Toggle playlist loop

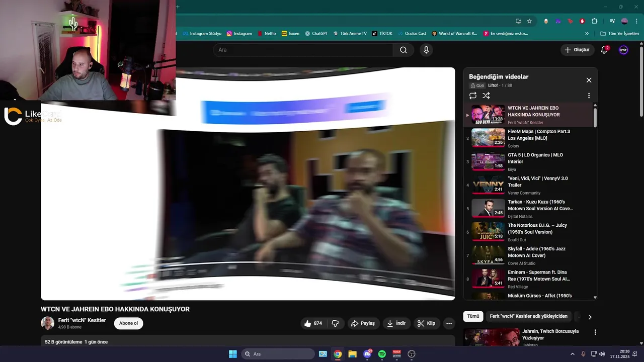tap(473, 96)
